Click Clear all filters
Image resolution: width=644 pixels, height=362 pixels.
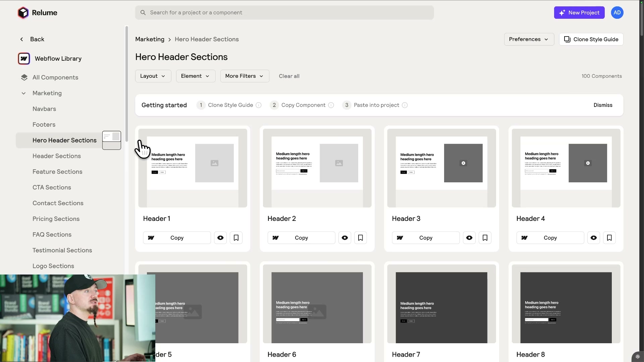[289, 76]
